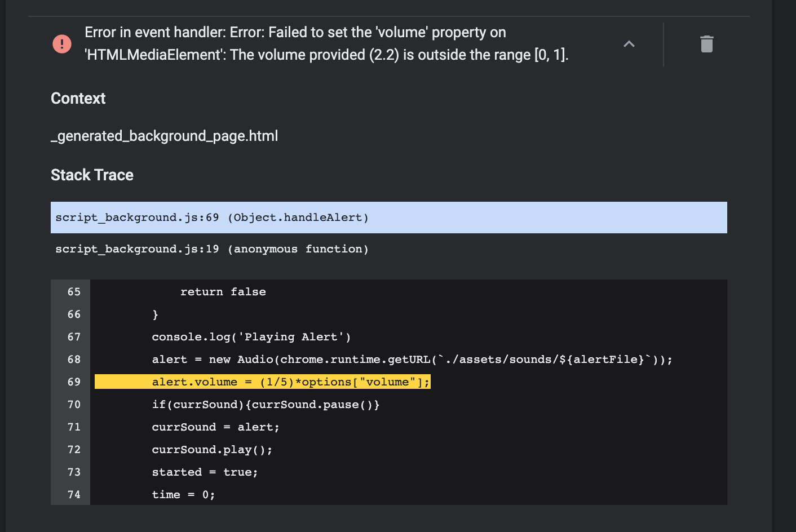
Task: Collapse the error details chevron
Action: 629,44
